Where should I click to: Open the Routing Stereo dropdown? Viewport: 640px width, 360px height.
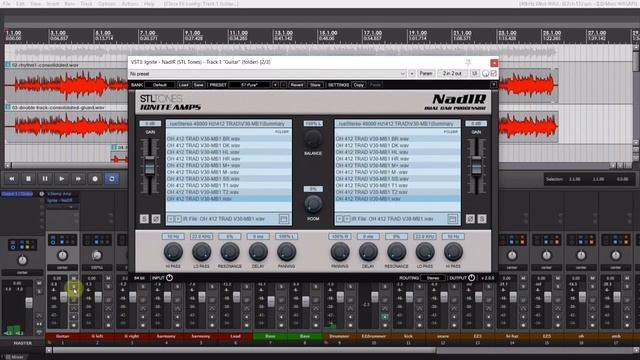(x=433, y=278)
